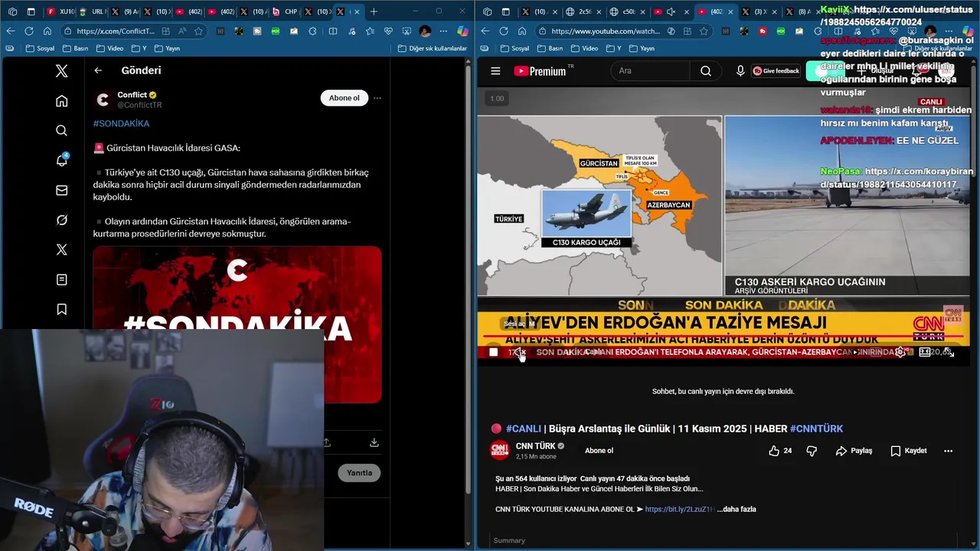Click the Give feedback button
Image resolution: width=980 pixels, height=551 pixels.
776,71
